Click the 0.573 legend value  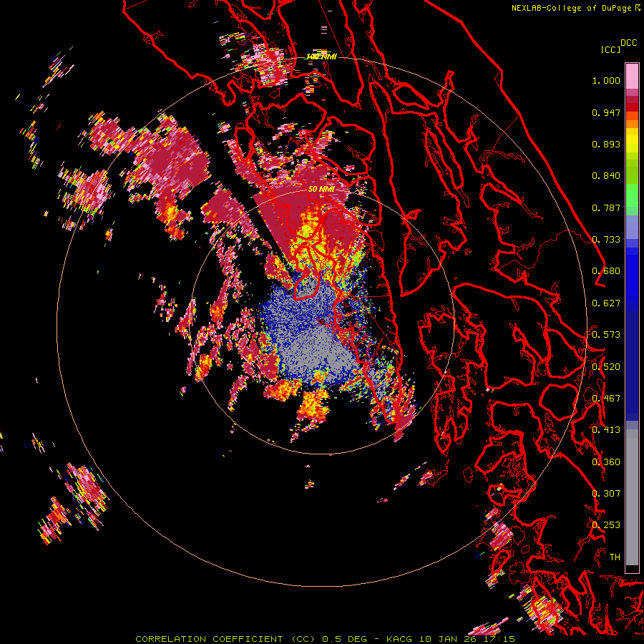coord(606,335)
